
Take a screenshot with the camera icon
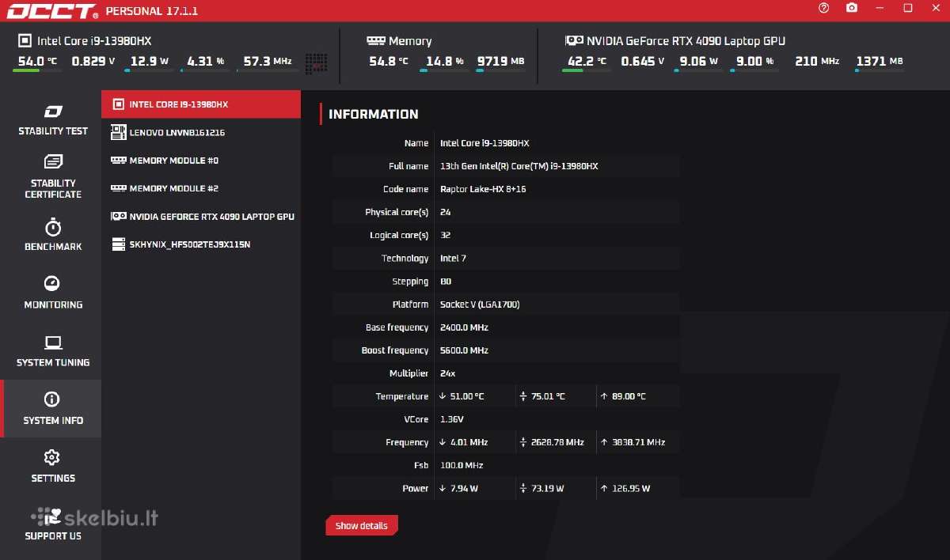pyautogui.click(x=852, y=8)
